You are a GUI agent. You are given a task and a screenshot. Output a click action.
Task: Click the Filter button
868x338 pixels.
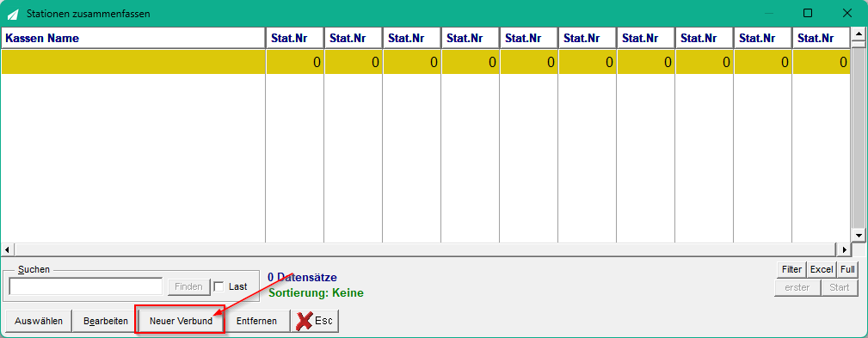[x=791, y=270]
